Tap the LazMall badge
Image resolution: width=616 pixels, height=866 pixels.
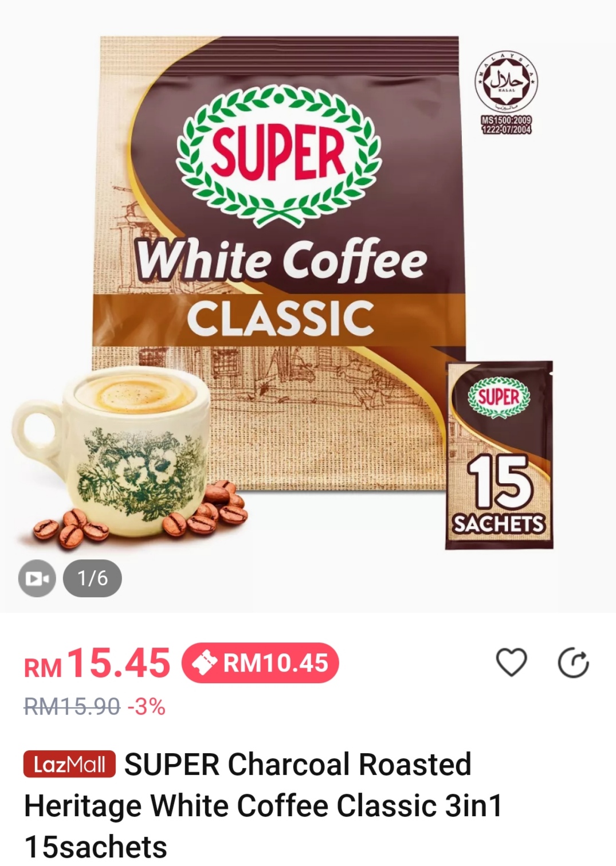tap(69, 764)
